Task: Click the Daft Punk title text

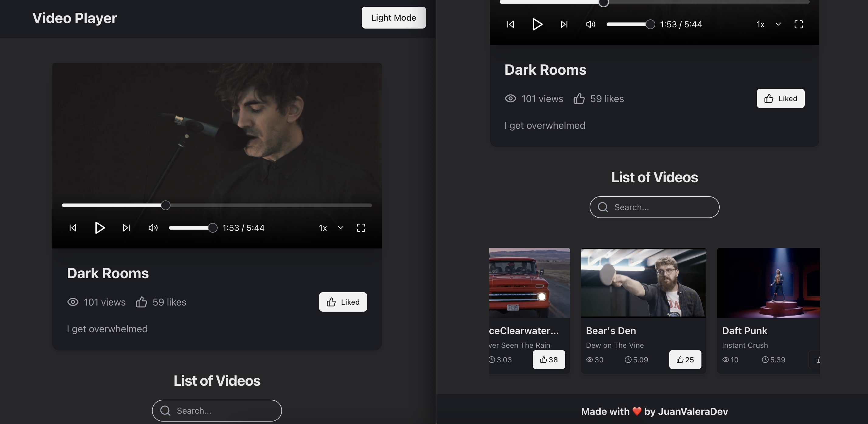Action: pos(745,331)
